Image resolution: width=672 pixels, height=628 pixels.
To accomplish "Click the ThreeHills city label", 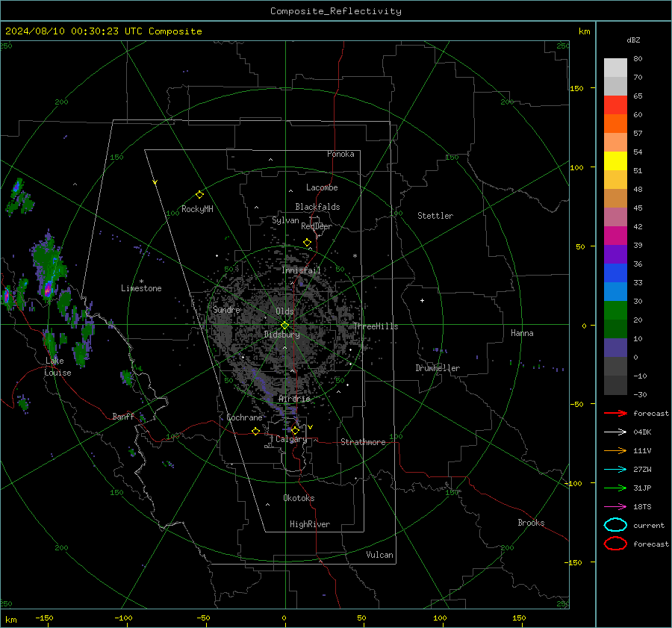I will 376,326.
